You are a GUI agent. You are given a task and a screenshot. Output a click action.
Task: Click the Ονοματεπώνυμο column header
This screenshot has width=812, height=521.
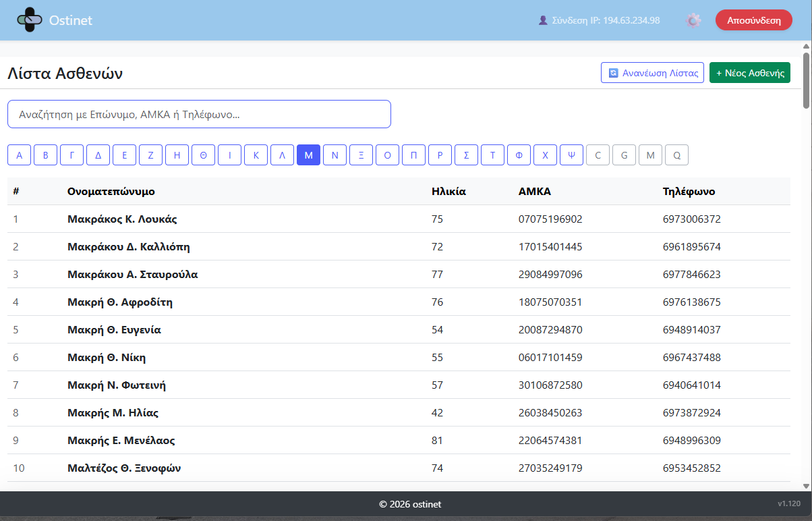tap(111, 192)
